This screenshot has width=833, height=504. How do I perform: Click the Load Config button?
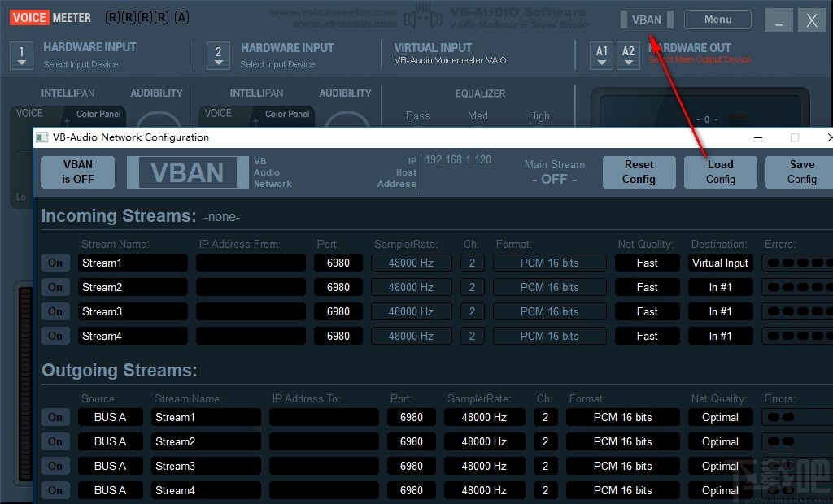tap(720, 172)
